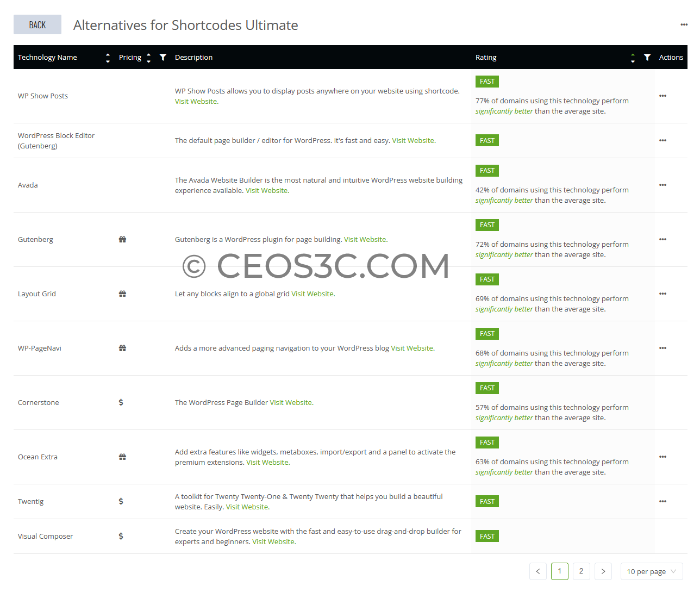Click the '77% of domains' rating text
Screen dimensions: 700x592
pyautogui.click(x=552, y=106)
